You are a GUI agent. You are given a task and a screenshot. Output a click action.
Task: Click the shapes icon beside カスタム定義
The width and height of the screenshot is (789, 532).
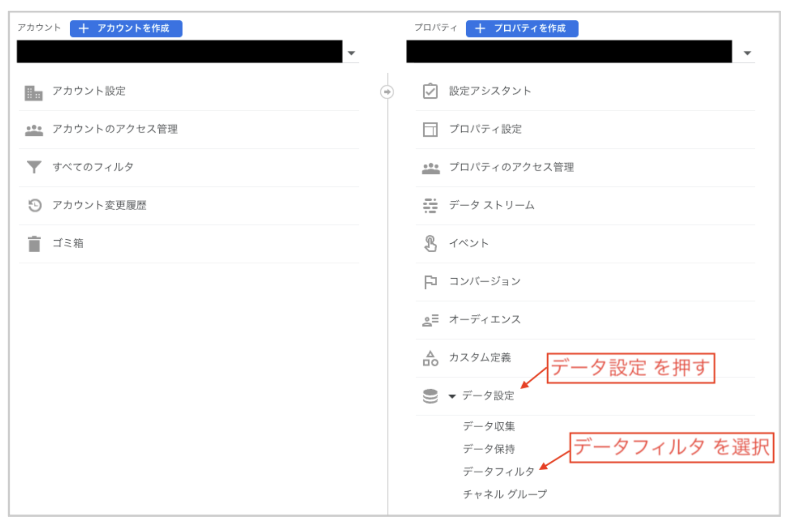[430, 358]
